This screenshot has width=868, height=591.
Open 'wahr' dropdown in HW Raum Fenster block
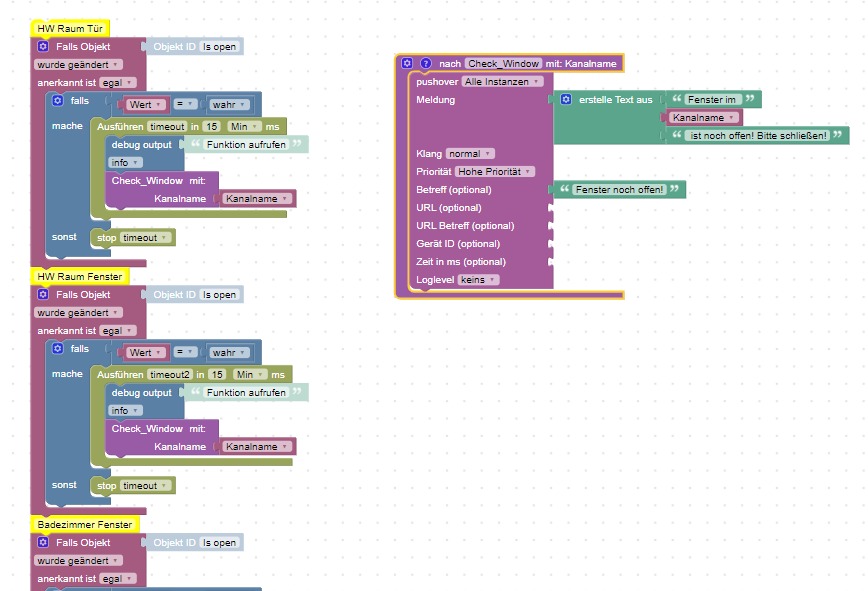tap(229, 352)
